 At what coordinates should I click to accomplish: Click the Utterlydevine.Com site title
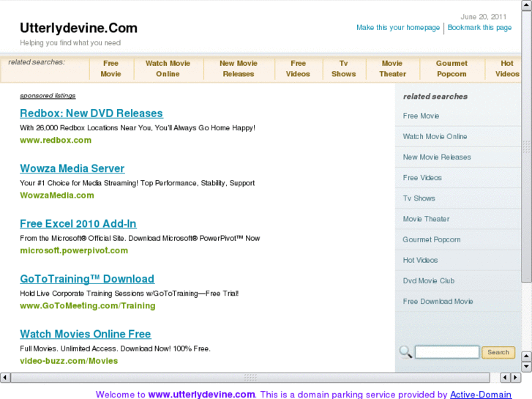79,28
